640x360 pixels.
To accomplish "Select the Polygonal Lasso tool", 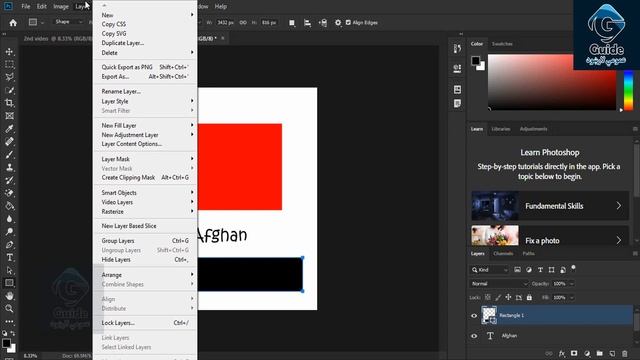I will [x=9, y=78].
